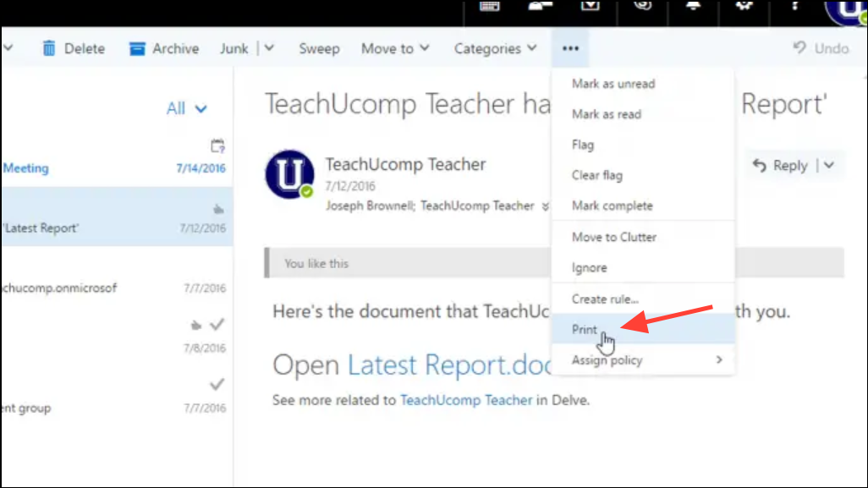Image resolution: width=868 pixels, height=488 pixels.
Task: Open the notifications bell in top bar
Action: coord(693,5)
